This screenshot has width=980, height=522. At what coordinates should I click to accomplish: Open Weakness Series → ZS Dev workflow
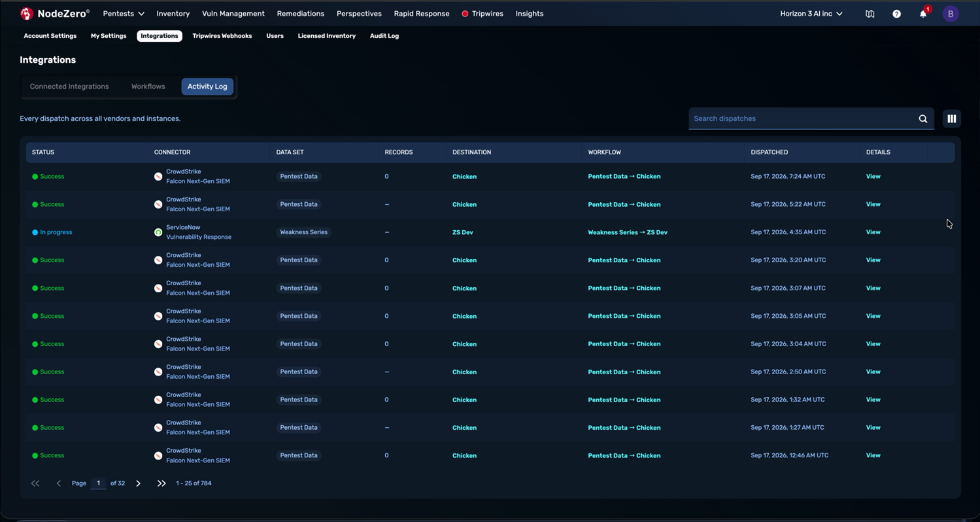(x=628, y=232)
